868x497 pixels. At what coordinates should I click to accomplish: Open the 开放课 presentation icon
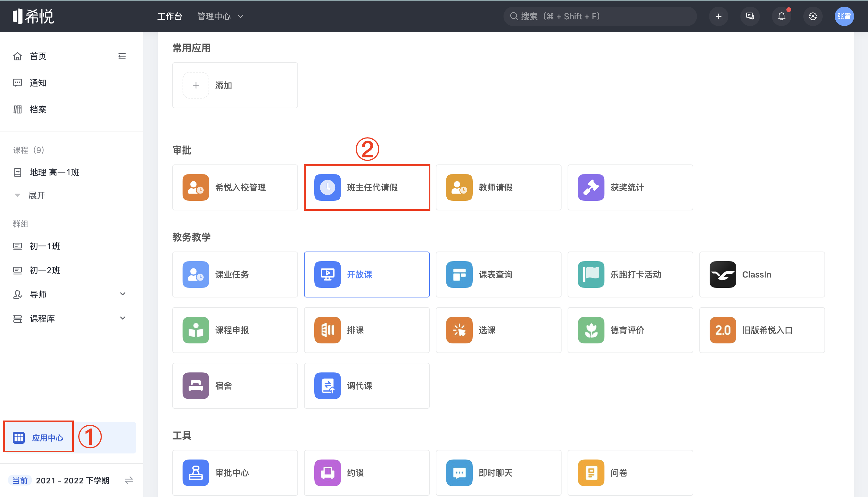pos(327,274)
